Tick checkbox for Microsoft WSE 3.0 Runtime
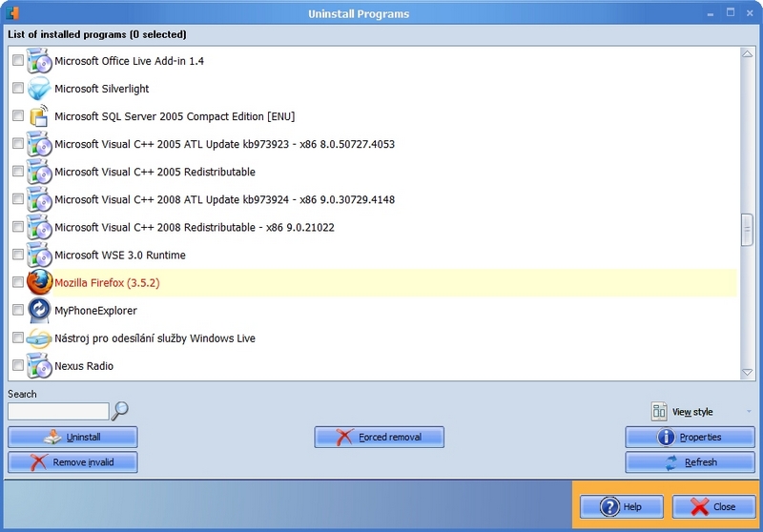Viewport: 763px width, 532px height. click(18, 255)
